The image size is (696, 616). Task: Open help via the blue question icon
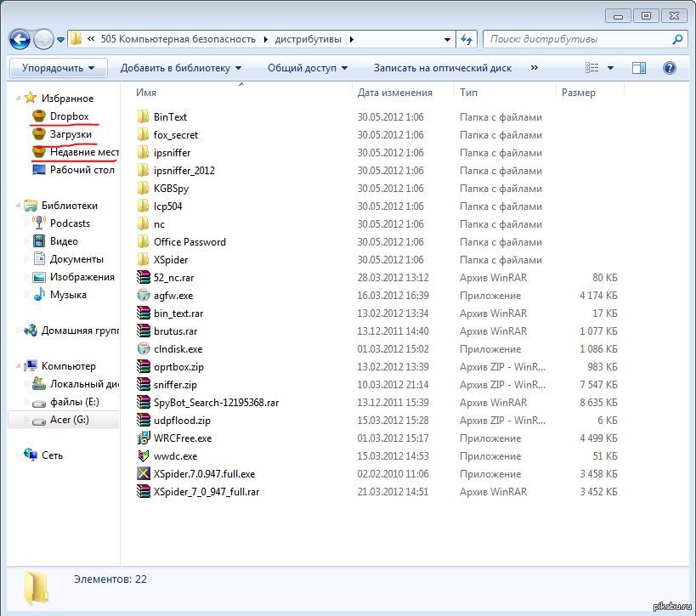(670, 68)
